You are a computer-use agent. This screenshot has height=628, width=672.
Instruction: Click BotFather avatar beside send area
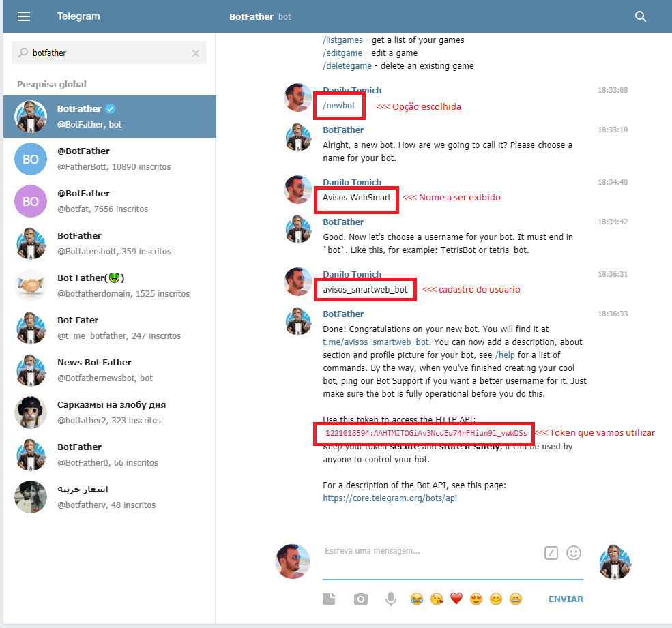tap(615, 562)
